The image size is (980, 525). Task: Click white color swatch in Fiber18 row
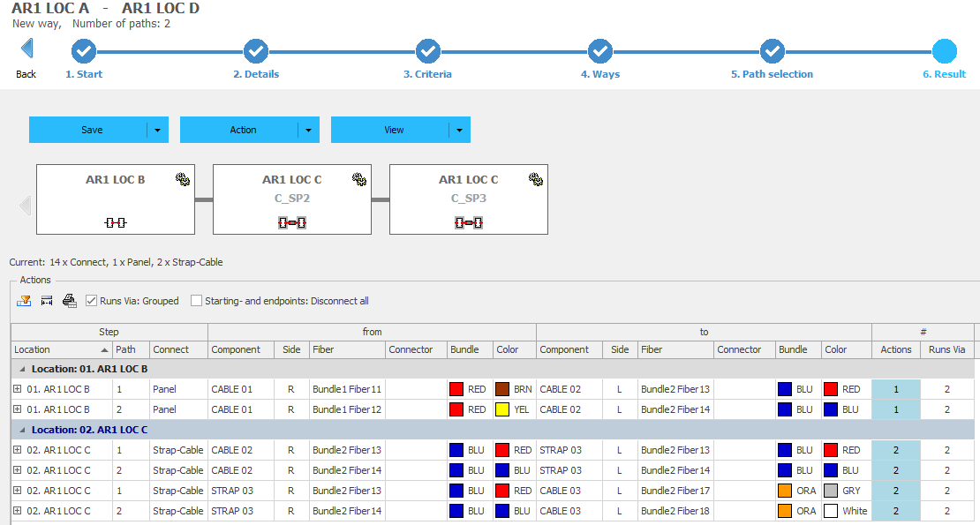[x=831, y=511]
